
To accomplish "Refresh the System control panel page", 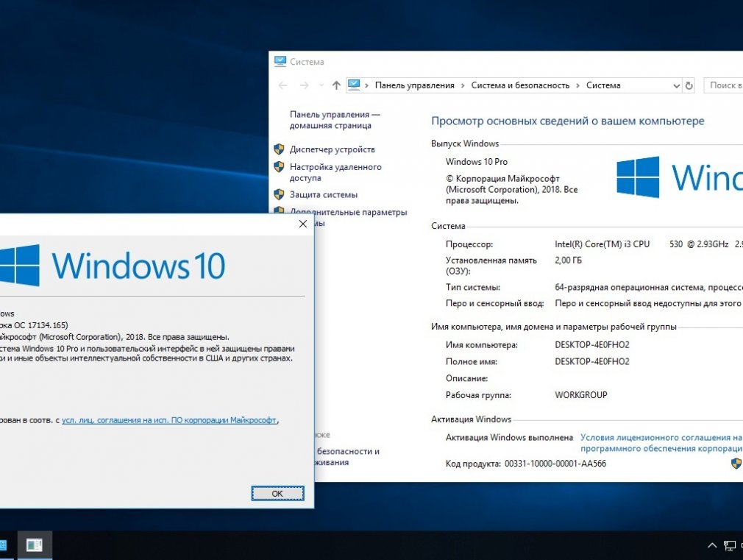I will click(689, 86).
